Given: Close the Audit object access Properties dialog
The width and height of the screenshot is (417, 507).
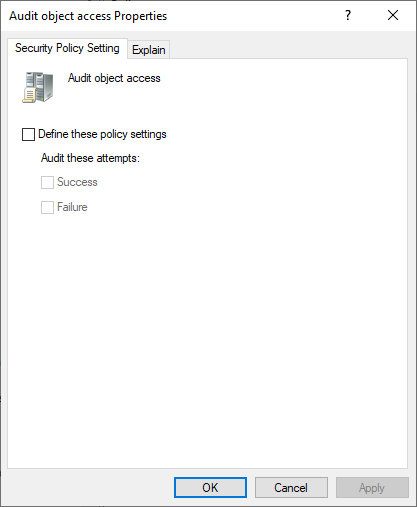Looking at the screenshot, I should point(393,15).
